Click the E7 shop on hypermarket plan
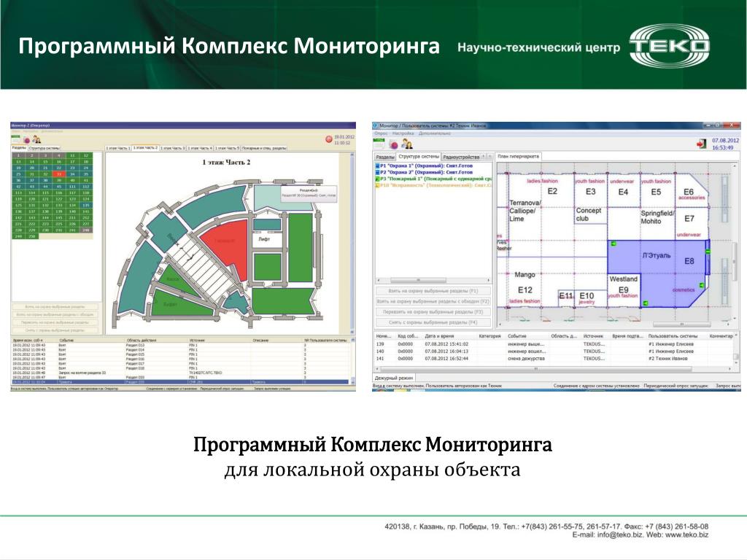Image resolution: width=747 pixels, height=560 pixels. tap(689, 219)
